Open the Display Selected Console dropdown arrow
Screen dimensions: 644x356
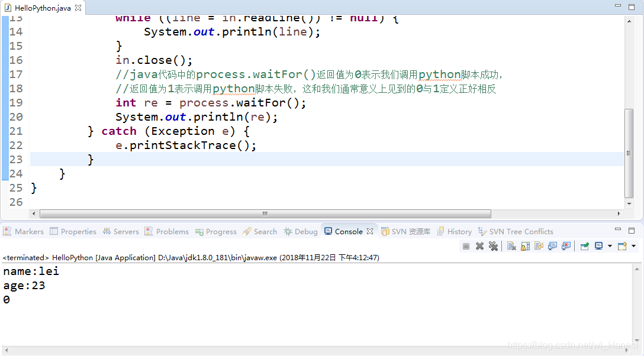click(x=610, y=246)
